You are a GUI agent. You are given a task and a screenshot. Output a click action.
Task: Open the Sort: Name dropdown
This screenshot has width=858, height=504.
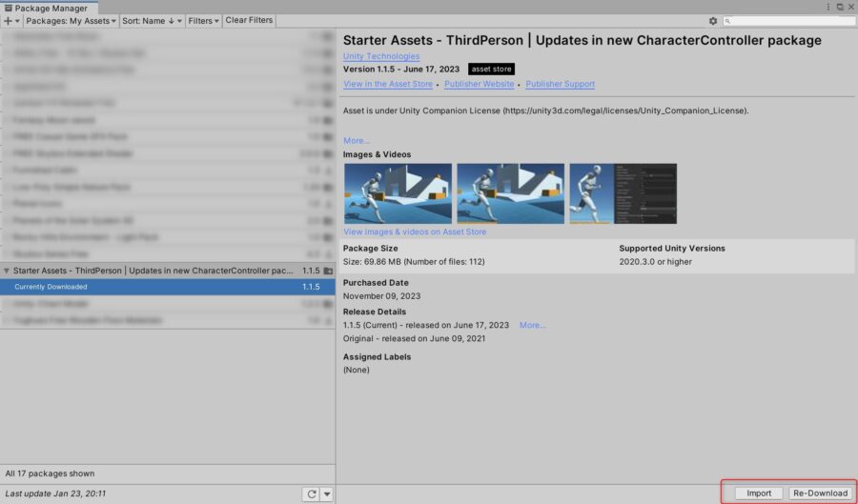pyautogui.click(x=152, y=21)
